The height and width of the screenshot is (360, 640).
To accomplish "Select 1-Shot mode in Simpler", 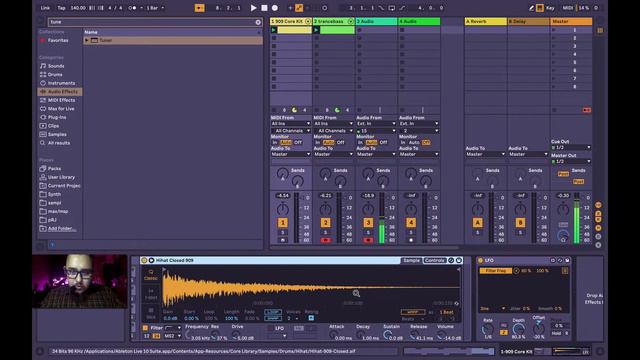I will (x=151, y=293).
